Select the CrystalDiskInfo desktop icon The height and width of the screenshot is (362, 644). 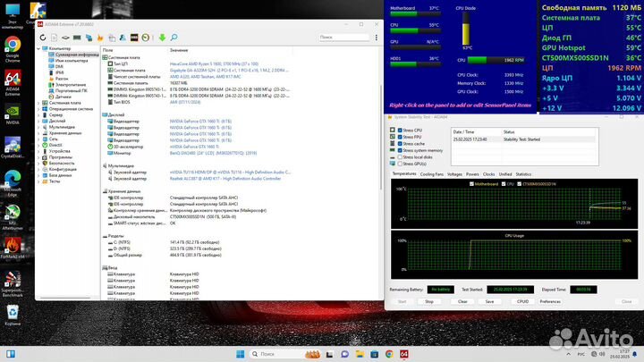[13, 147]
